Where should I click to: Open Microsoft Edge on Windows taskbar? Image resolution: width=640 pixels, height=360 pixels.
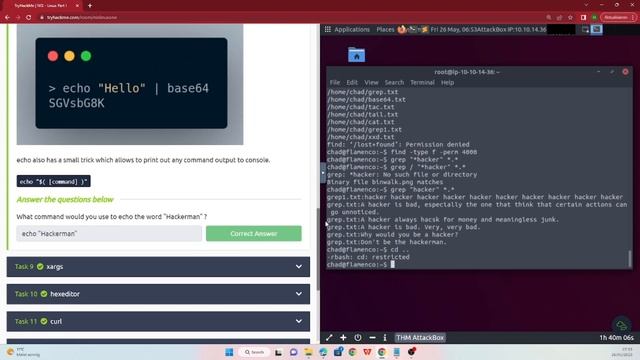coord(323,352)
